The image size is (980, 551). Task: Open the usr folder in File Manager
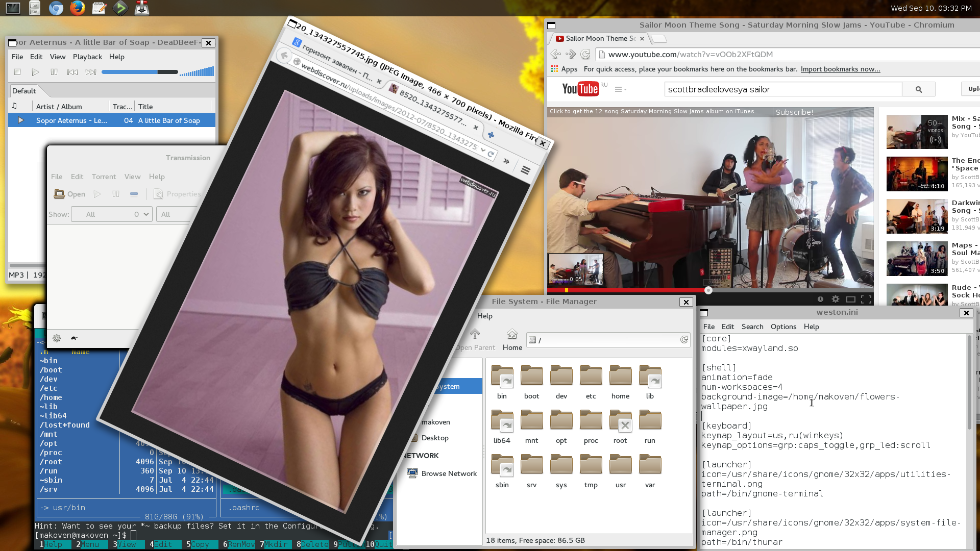click(620, 471)
